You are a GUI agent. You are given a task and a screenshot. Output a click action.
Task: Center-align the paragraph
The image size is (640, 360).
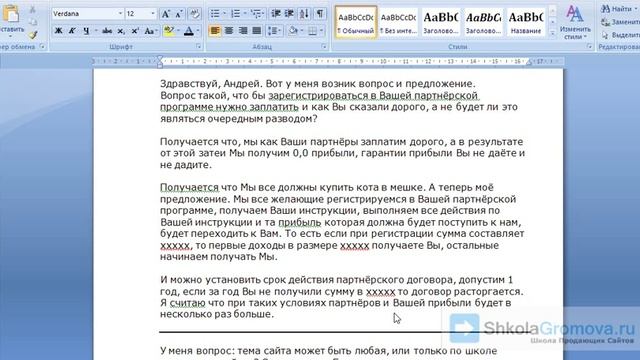coord(229,31)
